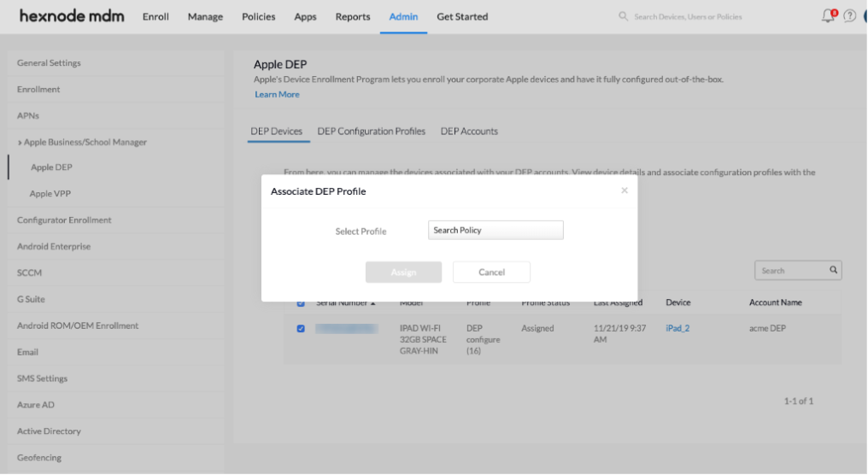Click the Assign button

403,272
